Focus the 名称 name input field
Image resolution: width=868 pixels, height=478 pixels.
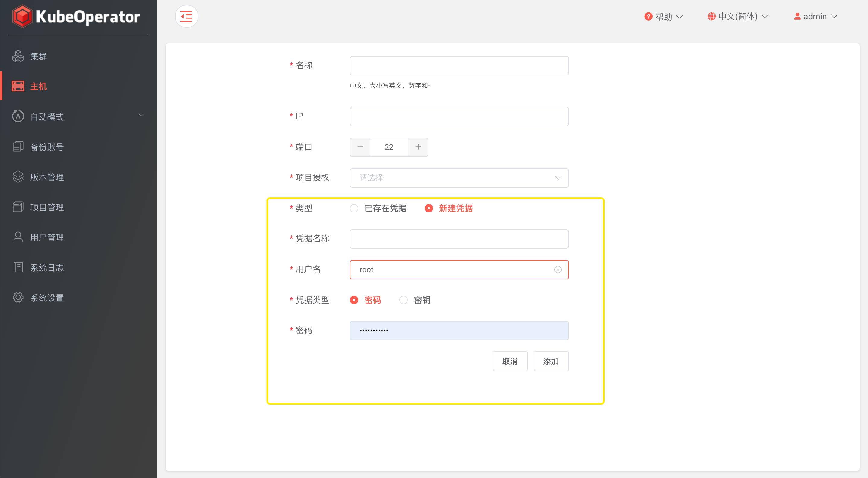tap(459, 66)
